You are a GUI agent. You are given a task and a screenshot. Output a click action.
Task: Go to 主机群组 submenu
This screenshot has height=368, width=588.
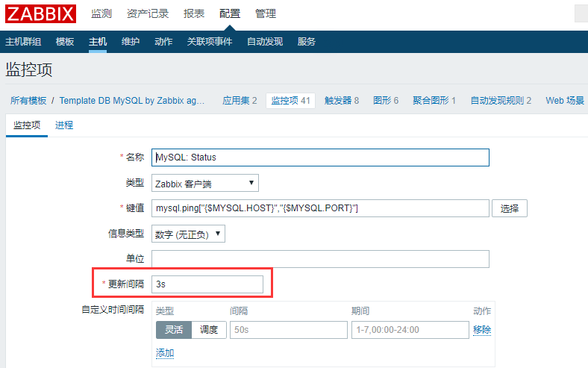click(23, 42)
